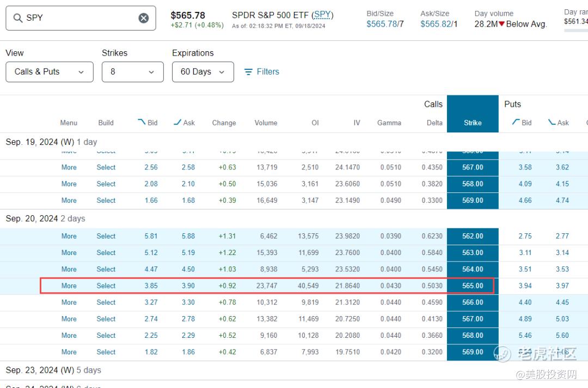This screenshot has height=388, width=588.
Task: Click the 565.00 strike cell on Sep. 20
Action: pos(473,286)
